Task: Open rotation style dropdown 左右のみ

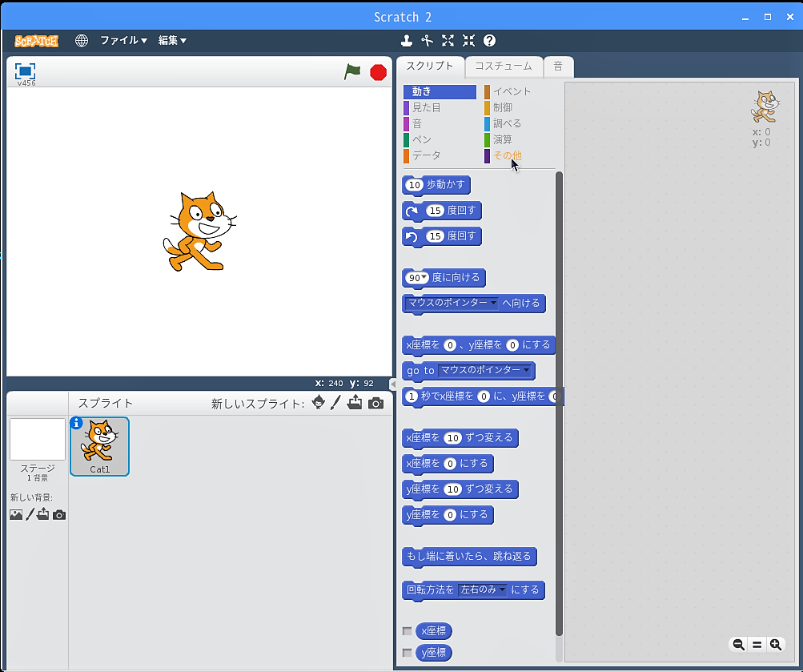Action: point(483,590)
